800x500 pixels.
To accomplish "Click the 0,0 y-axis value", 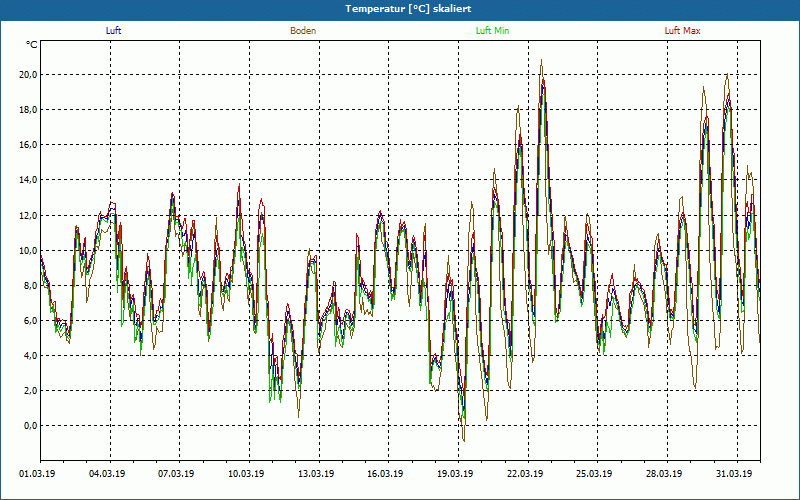I will [30, 426].
